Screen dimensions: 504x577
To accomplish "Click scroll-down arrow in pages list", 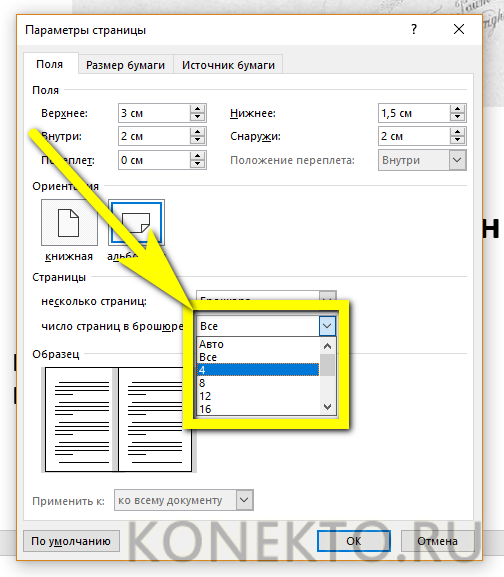I will pyautogui.click(x=327, y=407).
